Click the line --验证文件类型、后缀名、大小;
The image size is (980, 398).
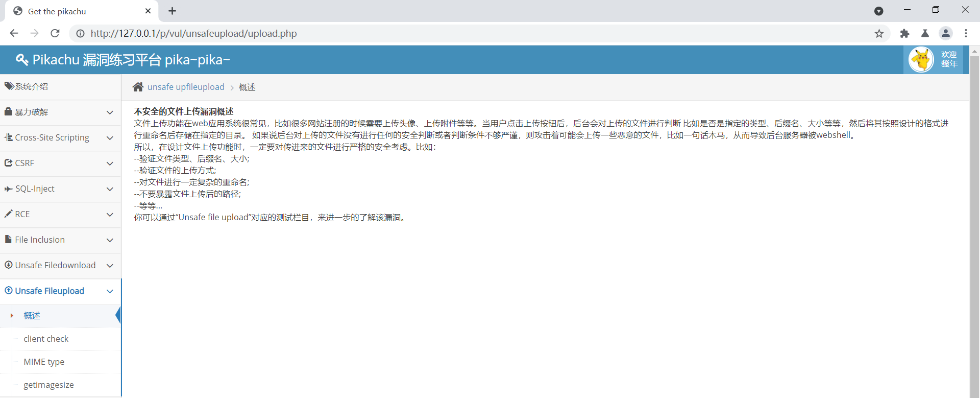(x=191, y=158)
